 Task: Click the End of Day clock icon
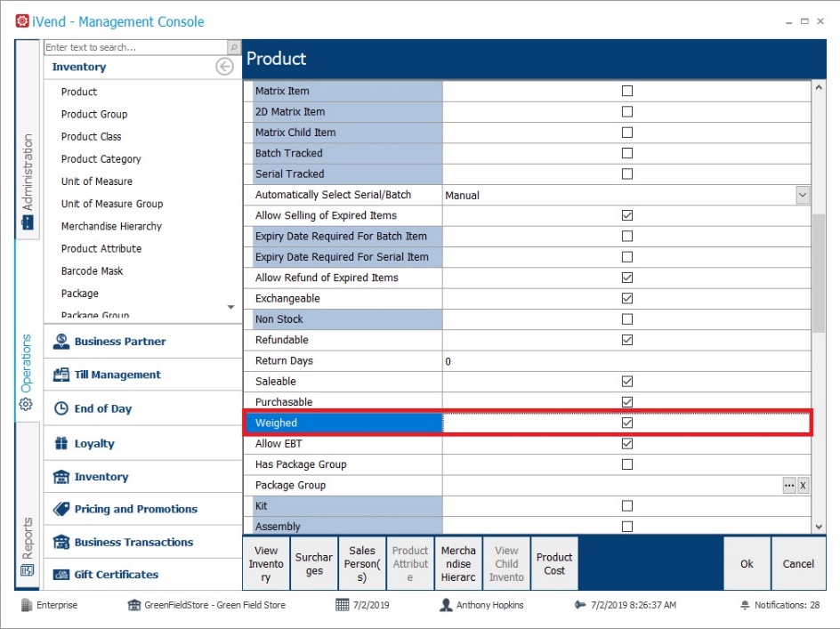pos(61,408)
